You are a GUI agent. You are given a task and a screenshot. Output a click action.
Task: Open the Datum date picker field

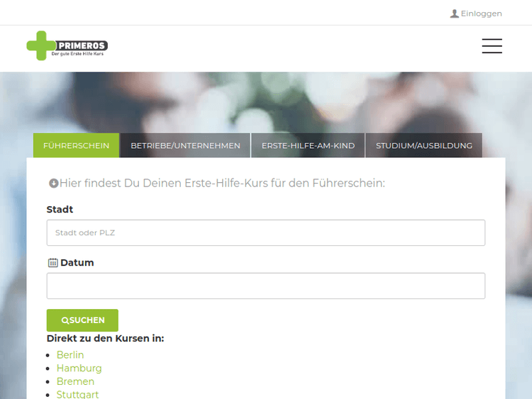coord(265,286)
